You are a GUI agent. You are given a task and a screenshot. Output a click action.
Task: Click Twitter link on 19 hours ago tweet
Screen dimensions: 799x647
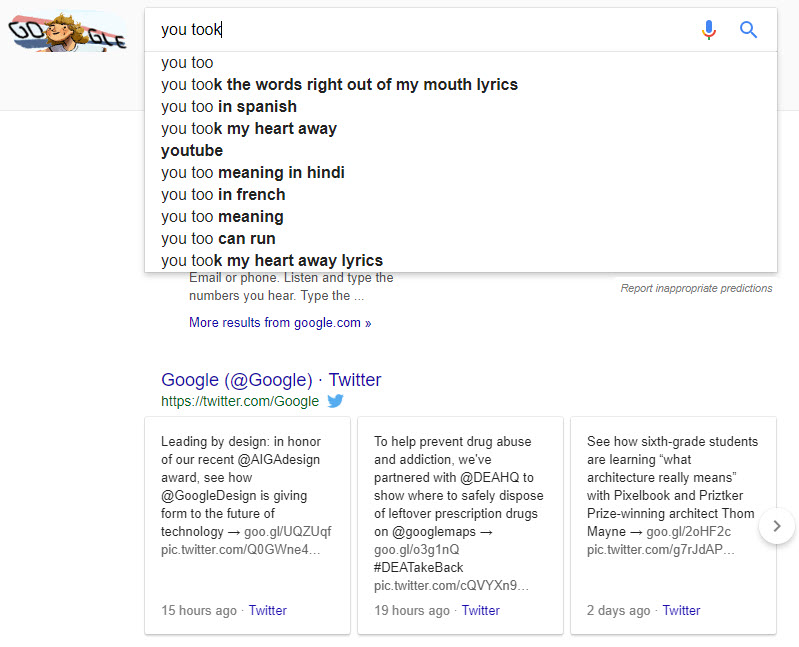click(481, 610)
